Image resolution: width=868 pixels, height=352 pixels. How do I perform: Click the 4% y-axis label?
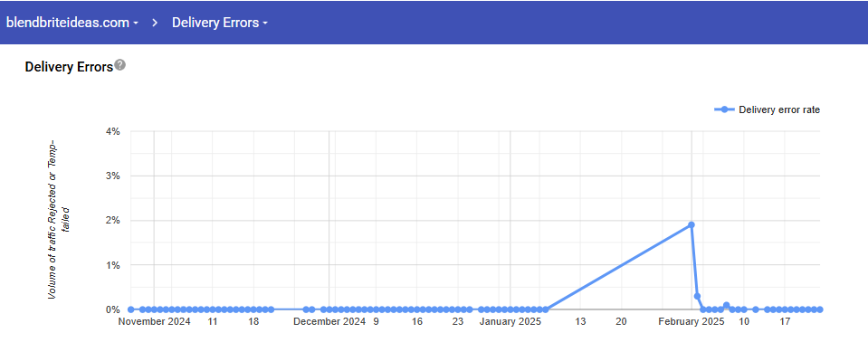pos(113,132)
